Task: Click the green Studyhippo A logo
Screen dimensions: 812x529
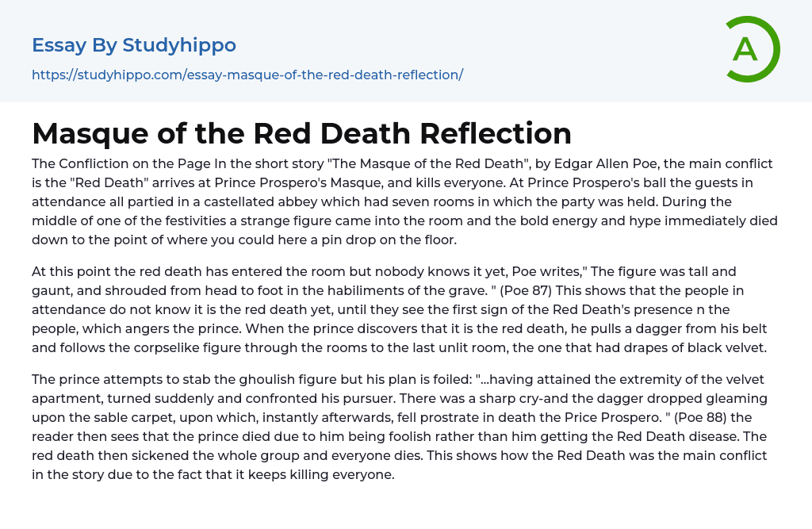Action: 752,49
